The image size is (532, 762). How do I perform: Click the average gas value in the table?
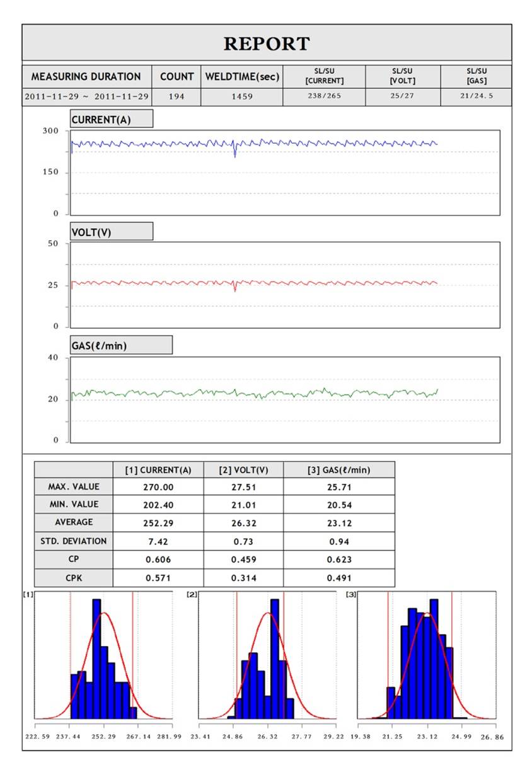[339, 523]
